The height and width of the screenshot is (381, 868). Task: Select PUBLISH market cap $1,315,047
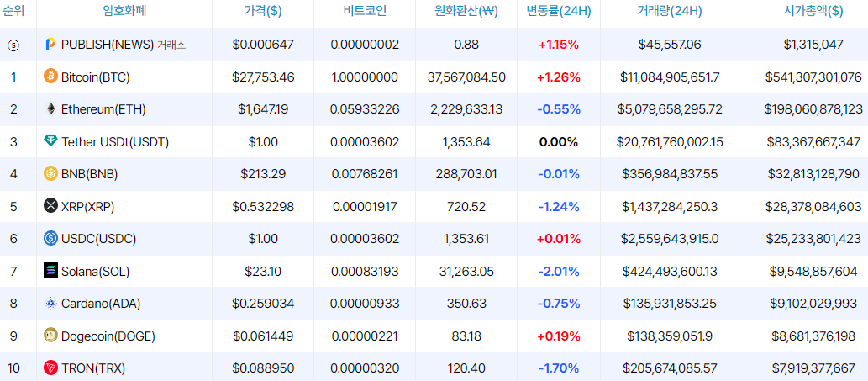pyautogui.click(x=813, y=45)
